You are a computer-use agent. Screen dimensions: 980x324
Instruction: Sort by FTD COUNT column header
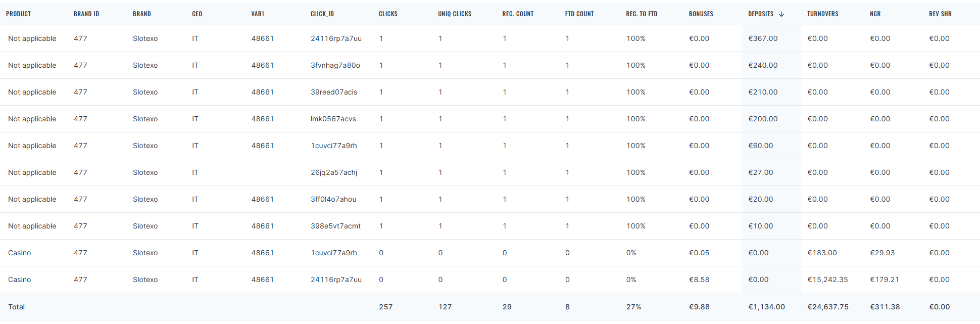click(x=579, y=14)
